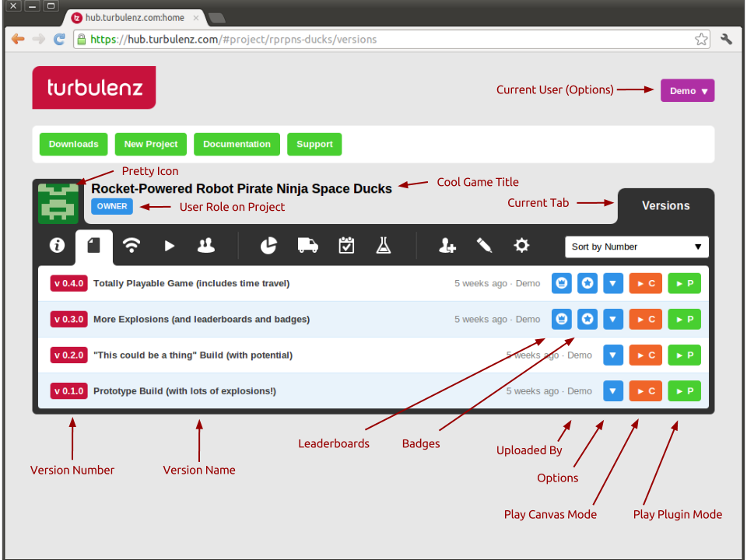747x560 pixels.
Task: Click the turbulenz logo
Action: [94, 88]
